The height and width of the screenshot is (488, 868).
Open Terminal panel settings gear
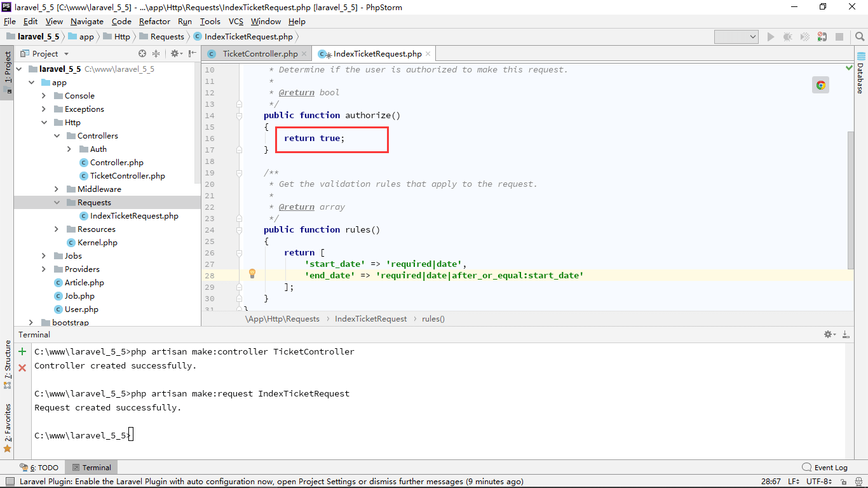point(829,334)
